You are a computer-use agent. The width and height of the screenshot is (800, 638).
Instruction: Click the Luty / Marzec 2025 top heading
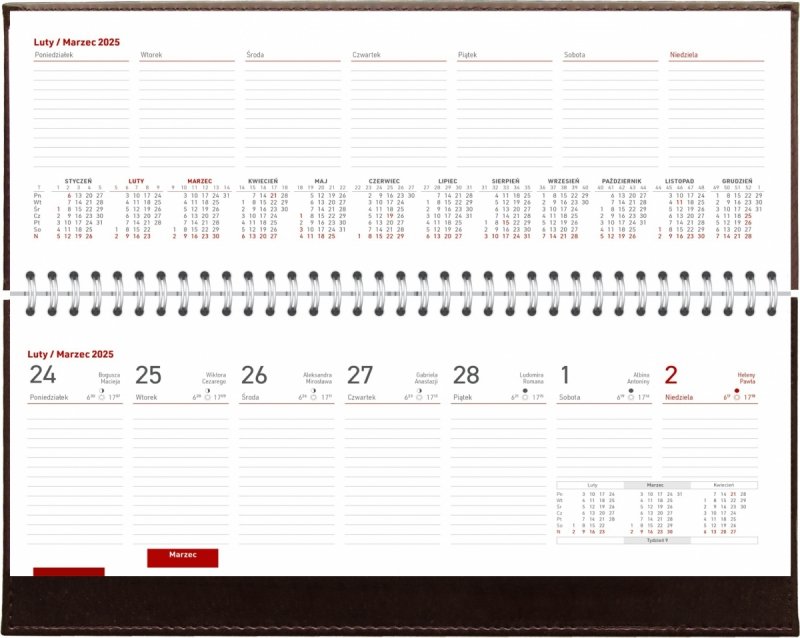point(69,39)
